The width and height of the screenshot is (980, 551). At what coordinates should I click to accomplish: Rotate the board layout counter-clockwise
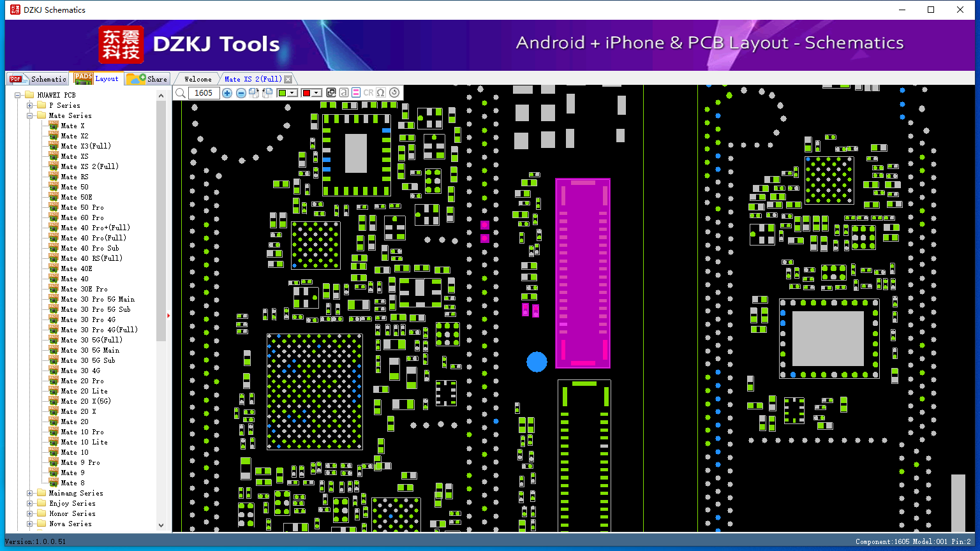(x=267, y=93)
